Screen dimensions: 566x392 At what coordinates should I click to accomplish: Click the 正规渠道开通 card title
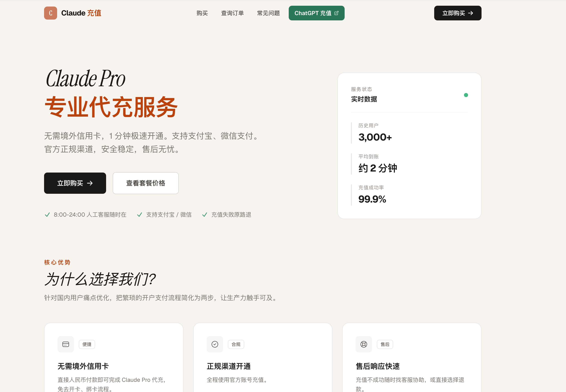(229, 366)
